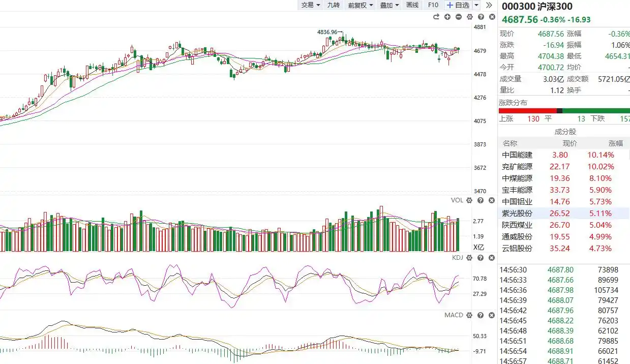This screenshot has width=630, height=364.
Task: Open the F10 company info tab
Action: [x=433, y=5]
